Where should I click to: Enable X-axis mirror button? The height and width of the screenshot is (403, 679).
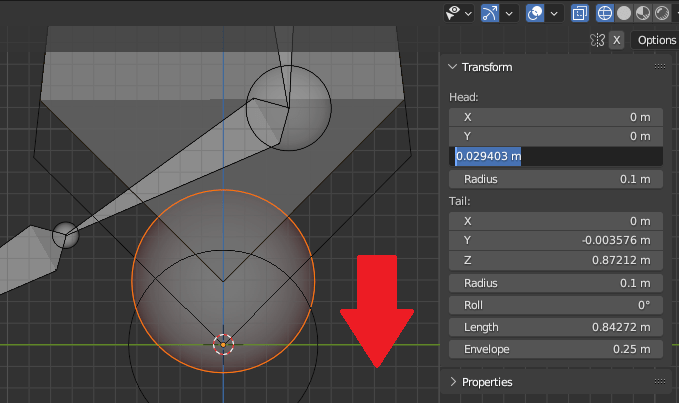coord(617,40)
